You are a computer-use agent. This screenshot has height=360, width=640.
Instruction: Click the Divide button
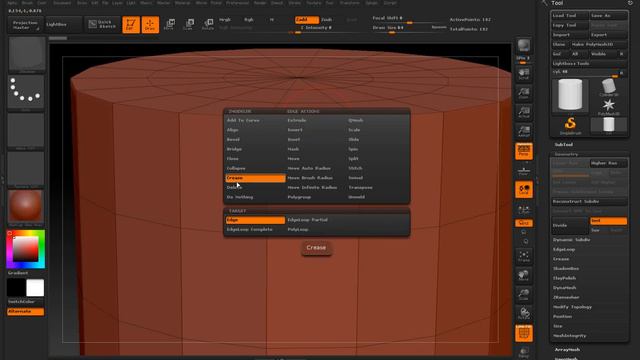pos(570,225)
